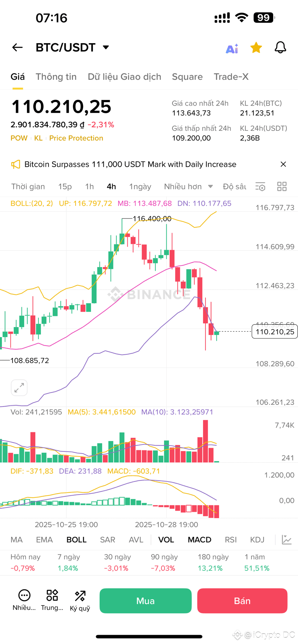298x644 pixels.
Task: Toggle the SAR indicator
Action: coord(108,540)
